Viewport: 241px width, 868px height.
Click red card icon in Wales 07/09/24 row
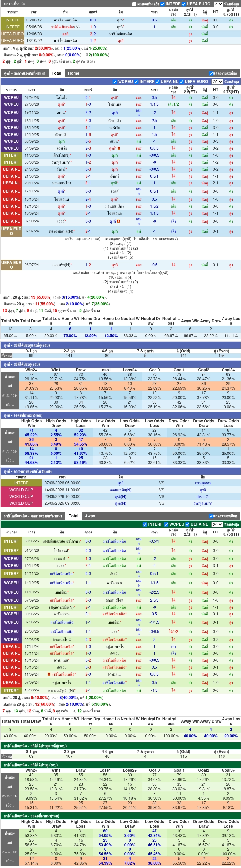(118, 221)
